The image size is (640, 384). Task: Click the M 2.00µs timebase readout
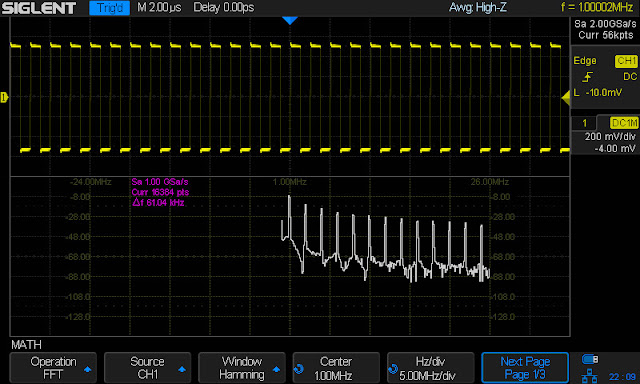pyautogui.click(x=159, y=7)
